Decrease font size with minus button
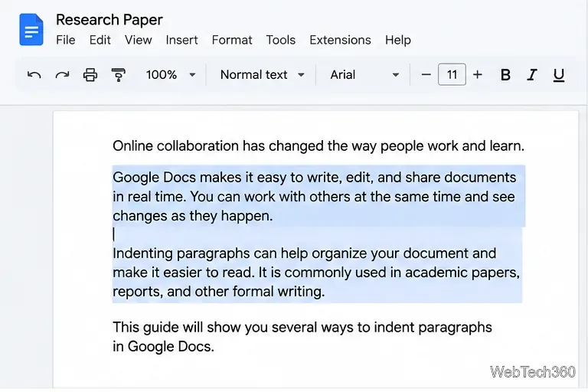This screenshot has width=588, height=392. pos(426,75)
